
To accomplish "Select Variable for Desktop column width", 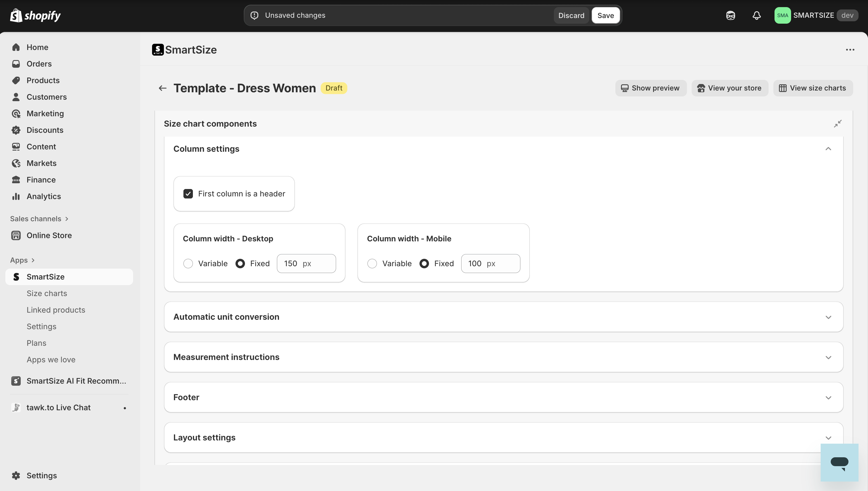I will tap(188, 263).
